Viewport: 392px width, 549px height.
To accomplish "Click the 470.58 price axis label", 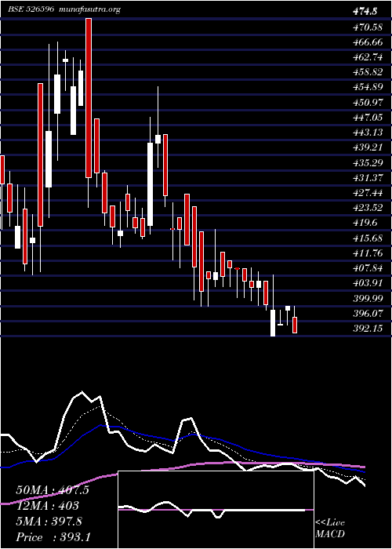I will point(368,27).
